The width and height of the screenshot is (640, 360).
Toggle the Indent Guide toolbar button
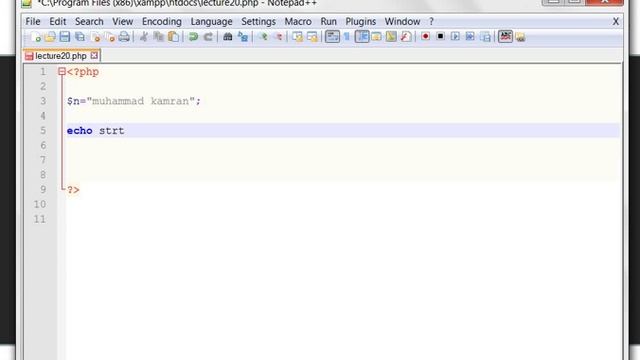coord(362,37)
